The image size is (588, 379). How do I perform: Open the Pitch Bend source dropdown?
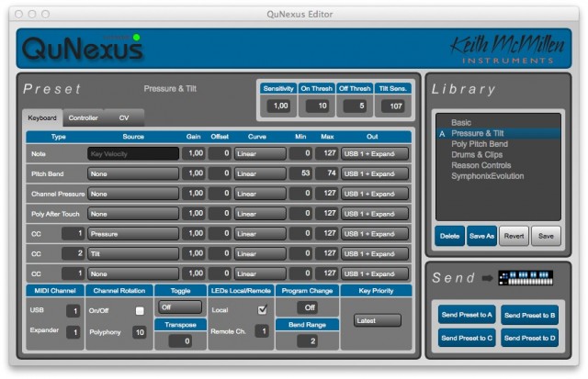point(133,173)
